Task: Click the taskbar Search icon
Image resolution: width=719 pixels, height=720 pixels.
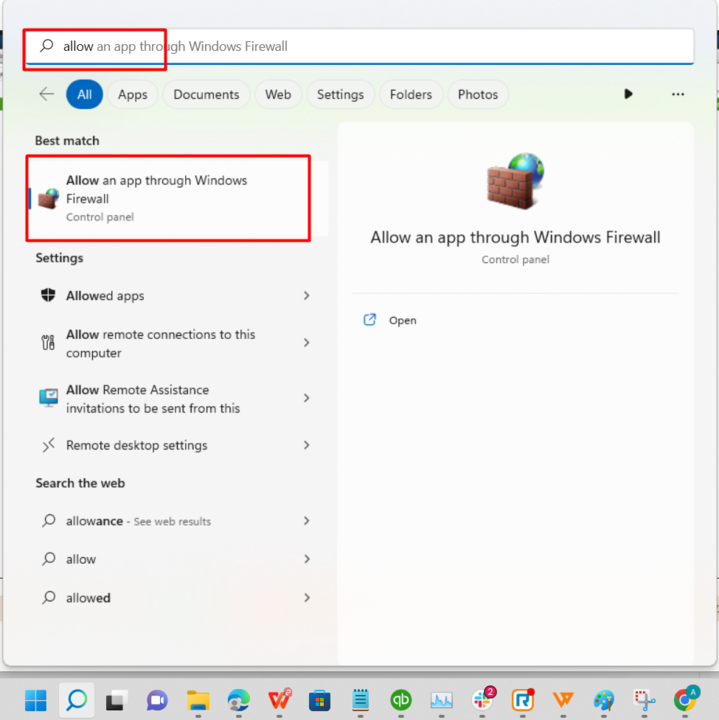Action: (77, 700)
